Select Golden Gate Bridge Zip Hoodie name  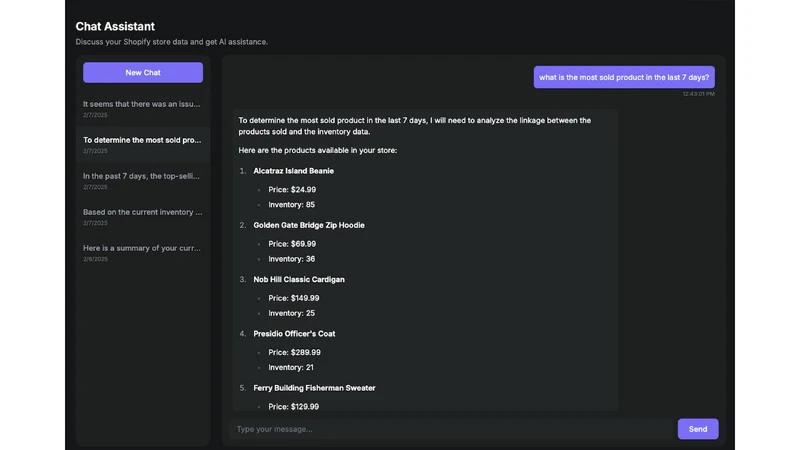[309, 225]
